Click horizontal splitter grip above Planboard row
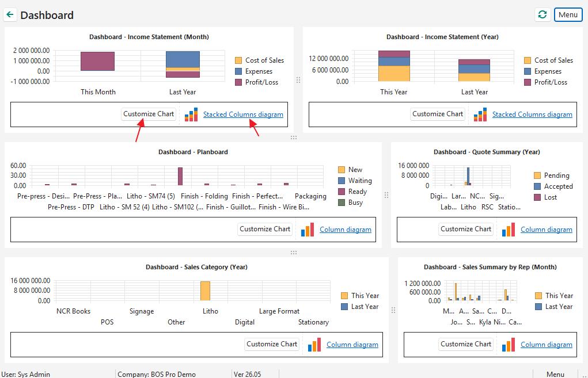The image size is (588, 378). pyautogui.click(x=294, y=138)
